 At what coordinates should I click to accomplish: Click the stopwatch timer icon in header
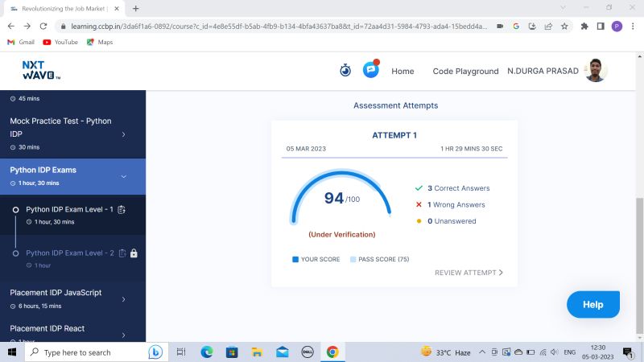coord(345,71)
